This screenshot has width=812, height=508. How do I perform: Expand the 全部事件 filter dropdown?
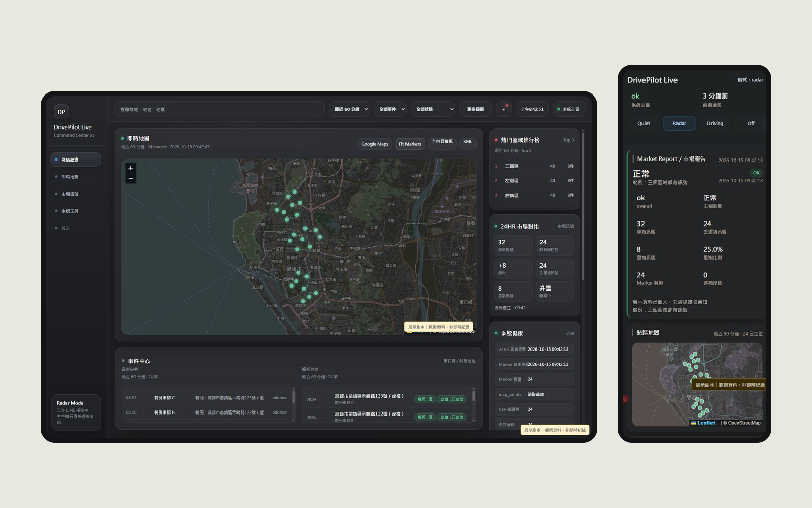[x=390, y=109]
